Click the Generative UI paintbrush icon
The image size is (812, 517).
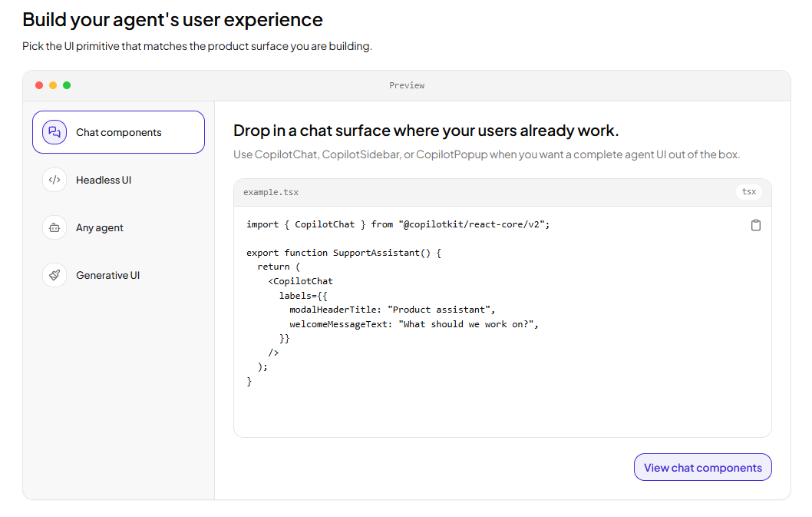[54, 275]
